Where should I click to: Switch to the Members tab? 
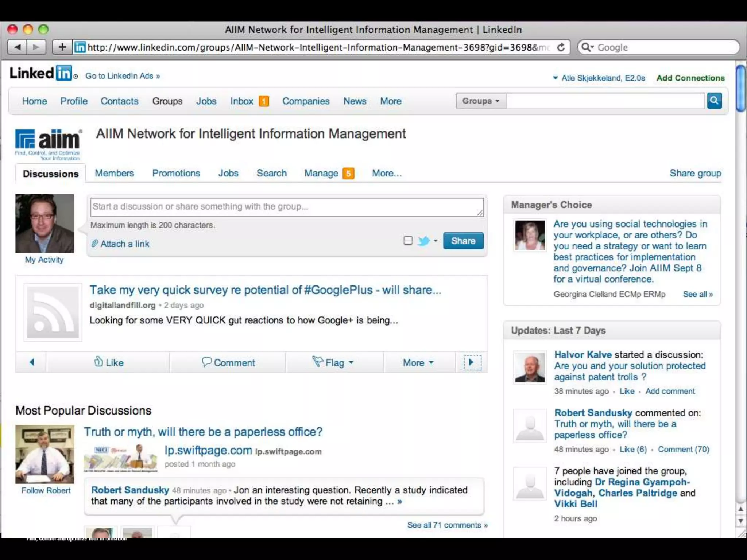click(x=114, y=173)
